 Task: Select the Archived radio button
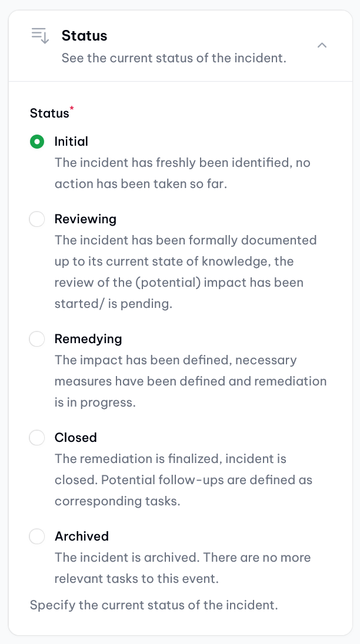click(x=37, y=536)
